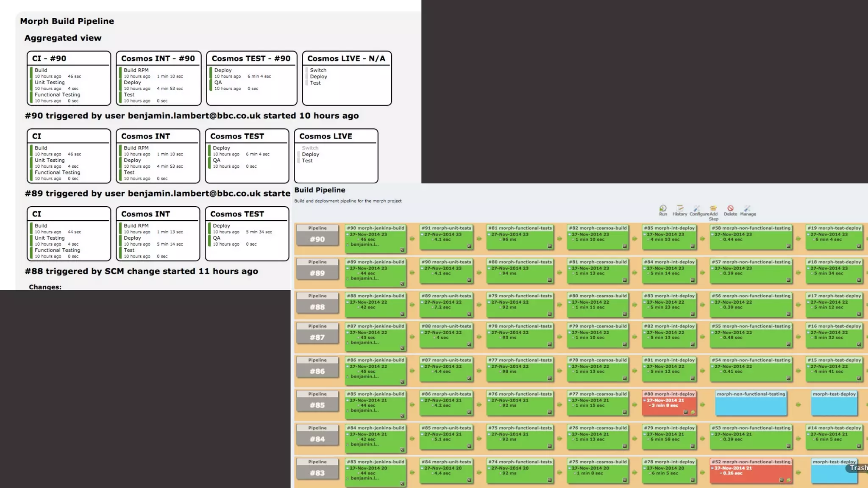The height and width of the screenshot is (488, 868).
Task: Click retry icon on failed #80 morph-int-deploy
Action: point(693,412)
